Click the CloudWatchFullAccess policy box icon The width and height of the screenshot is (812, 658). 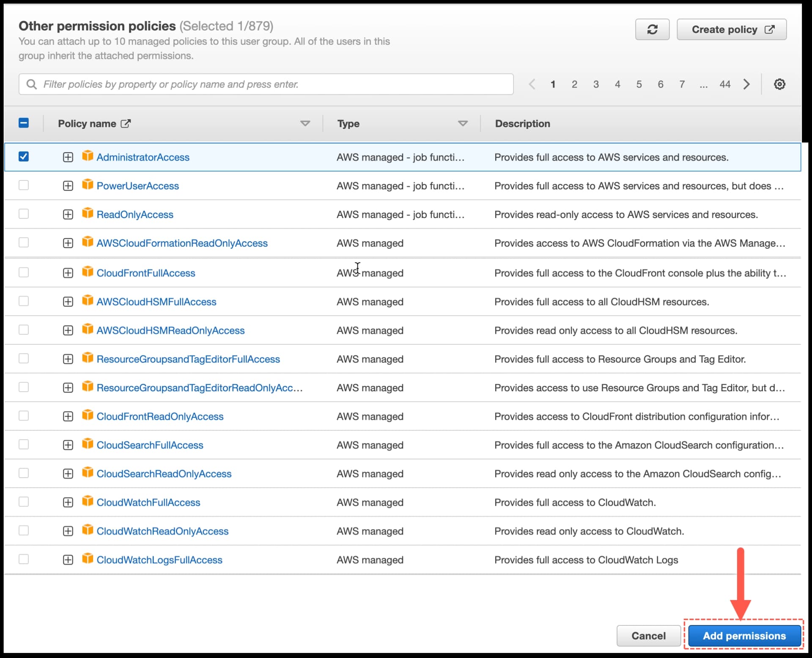[x=88, y=501]
